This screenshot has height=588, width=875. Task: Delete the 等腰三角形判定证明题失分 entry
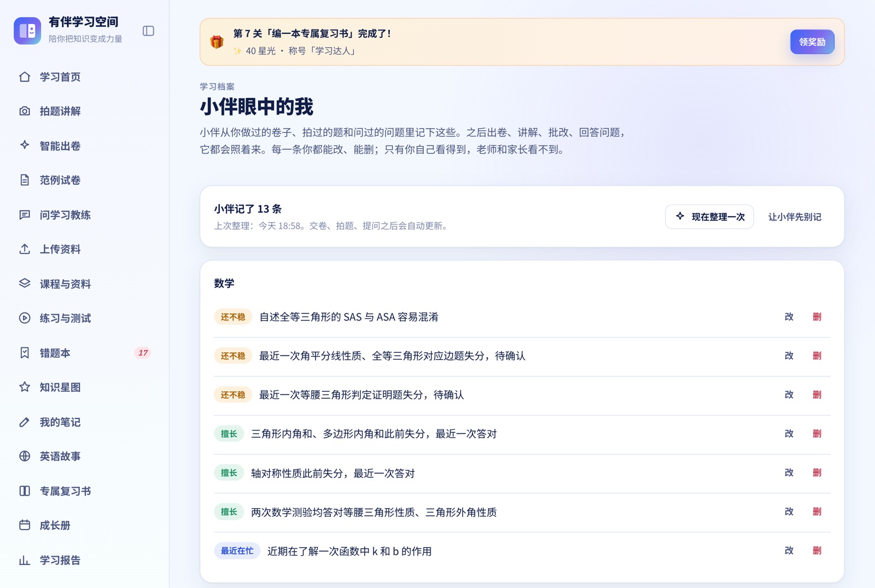click(x=817, y=394)
